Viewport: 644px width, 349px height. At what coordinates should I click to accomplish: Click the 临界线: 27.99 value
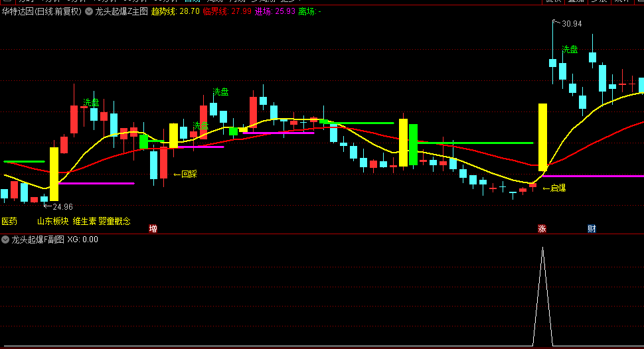point(227,11)
